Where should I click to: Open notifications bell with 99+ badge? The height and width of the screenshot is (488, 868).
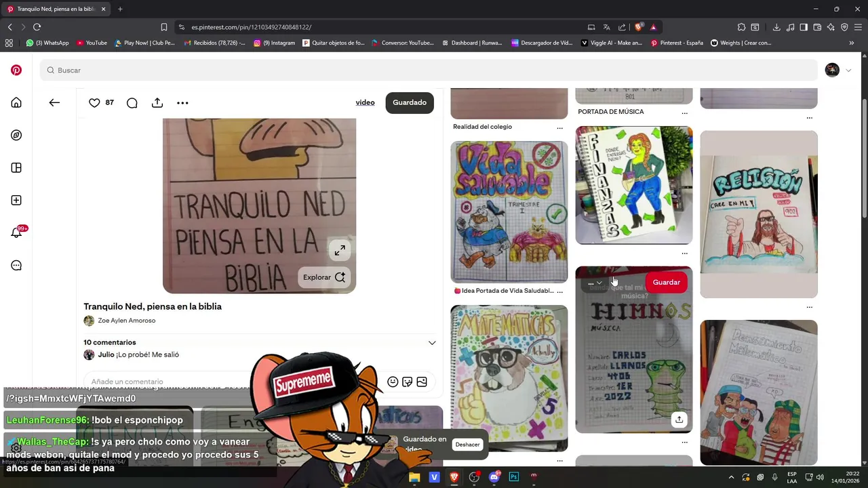pos(16,232)
